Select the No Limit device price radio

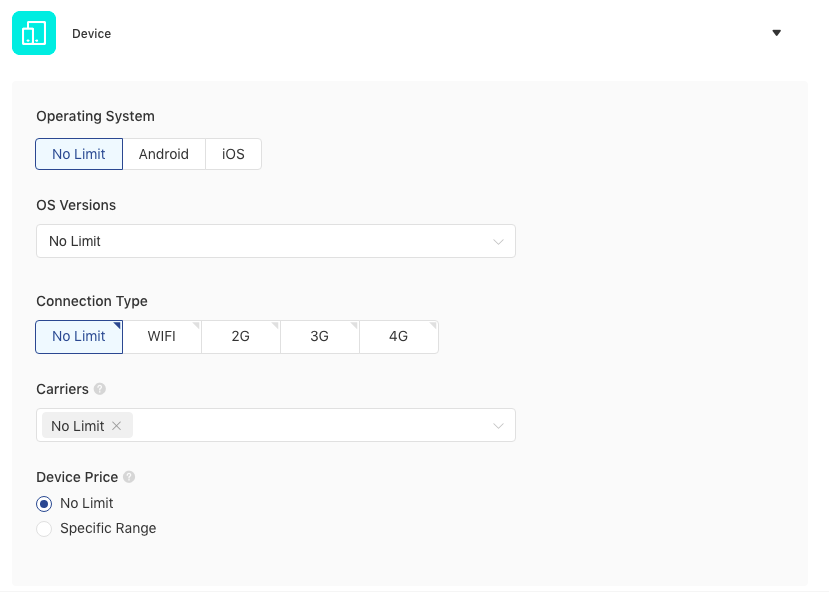tap(44, 504)
